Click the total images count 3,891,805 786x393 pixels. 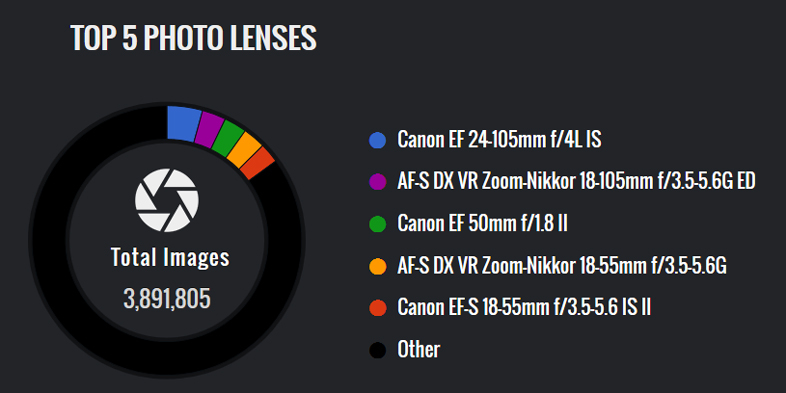pyautogui.click(x=167, y=299)
